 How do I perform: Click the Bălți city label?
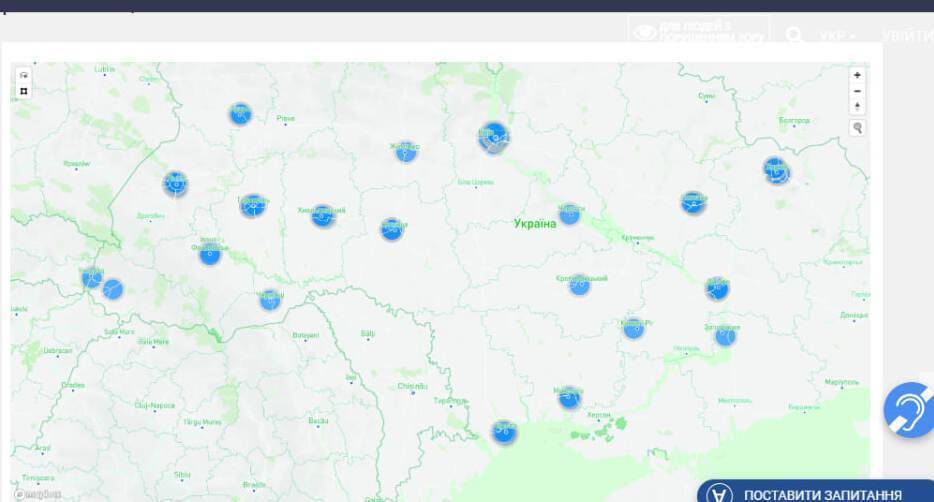[368, 333]
